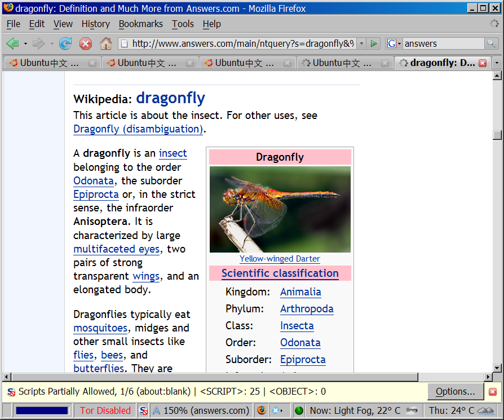This screenshot has width=504, height=420.
Task: Click the horizontal scrollbar thumb
Action: pos(215,377)
